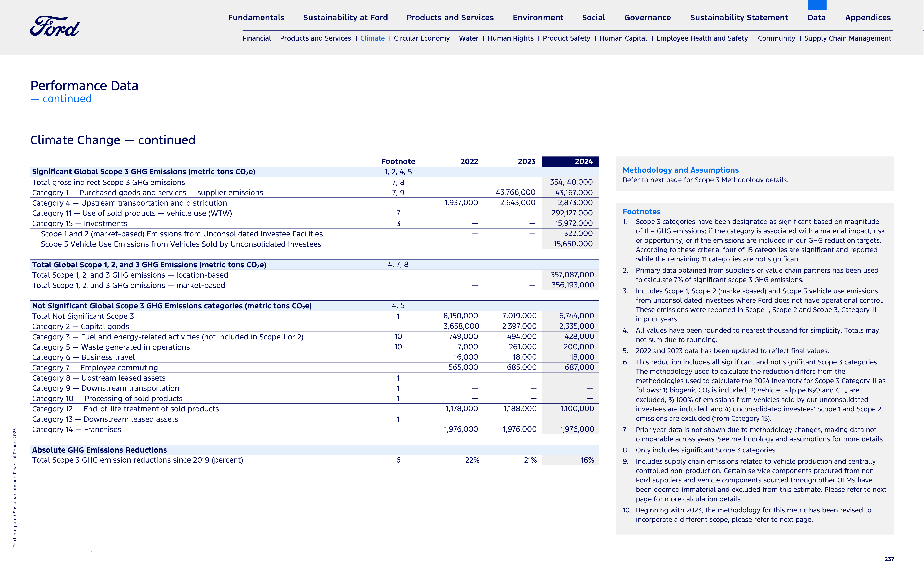The image size is (924, 578).
Task: Select 'Category 12 — End-of-life treatment of sold products'
Action: click(125, 409)
